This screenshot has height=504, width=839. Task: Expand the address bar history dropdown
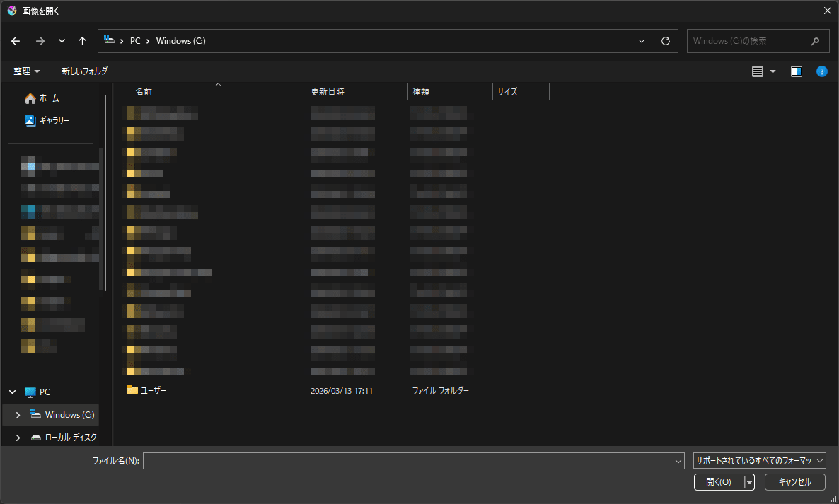(642, 41)
